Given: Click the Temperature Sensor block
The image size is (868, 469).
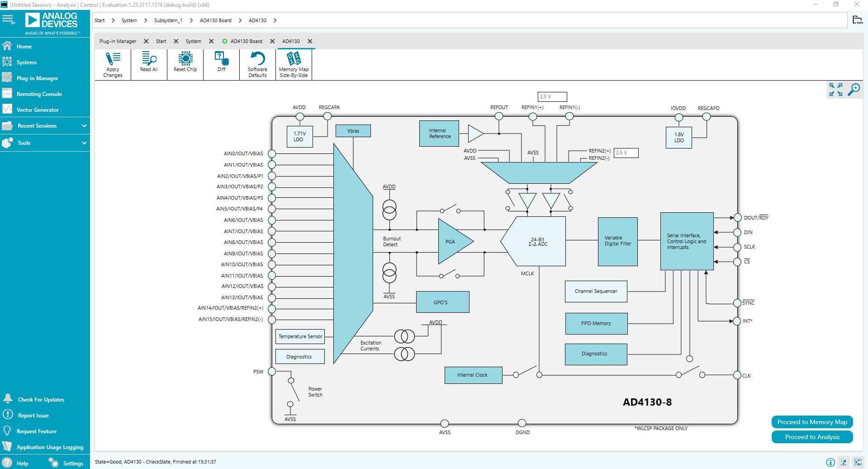Looking at the screenshot, I should (300, 337).
